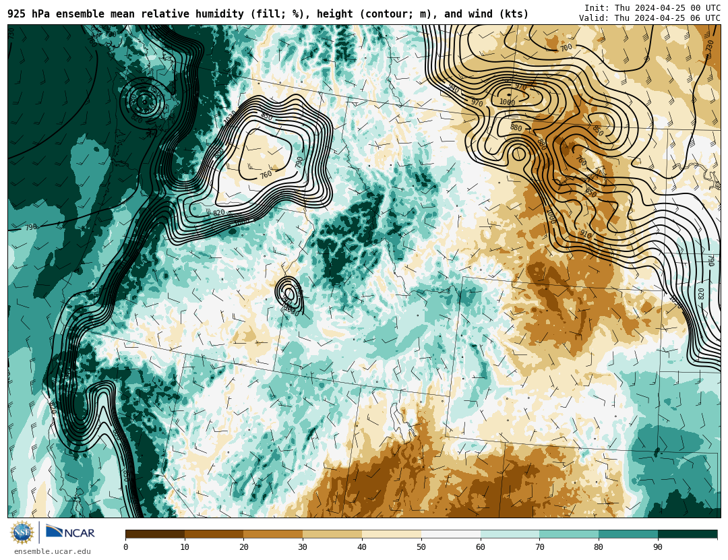Viewport: 728px width, 560px height.
Task: Click the colorbar tick label 70
Action: tap(539, 547)
